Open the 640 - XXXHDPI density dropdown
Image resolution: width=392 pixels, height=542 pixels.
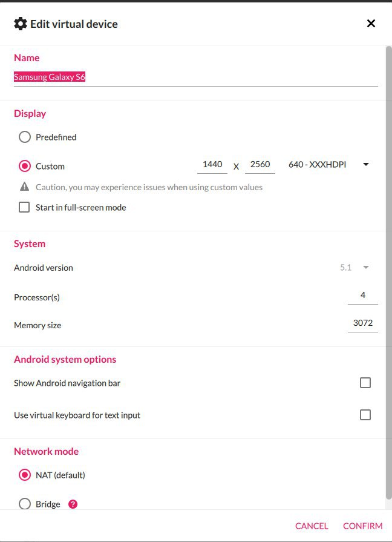tap(329, 165)
